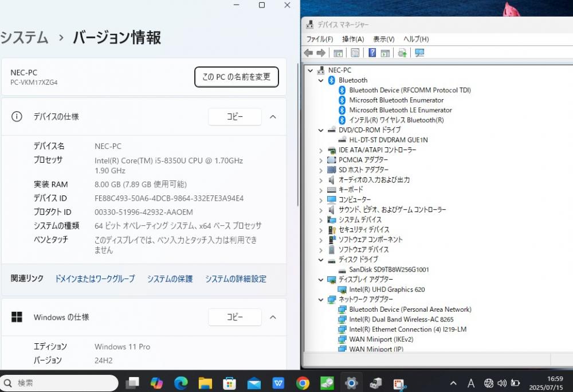Expand the ソフトウェア コンポーネント chevron

tap(321, 240)
